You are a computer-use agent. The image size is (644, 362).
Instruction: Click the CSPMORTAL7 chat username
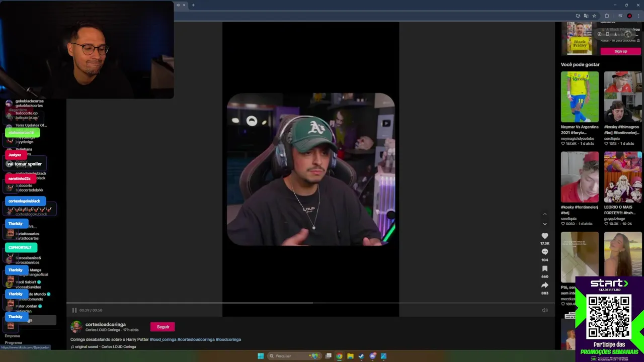[20, 247]
